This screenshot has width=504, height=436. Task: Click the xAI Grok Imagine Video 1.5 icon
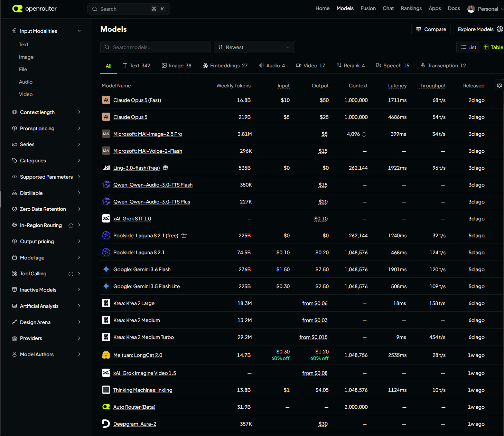point(106,373)
